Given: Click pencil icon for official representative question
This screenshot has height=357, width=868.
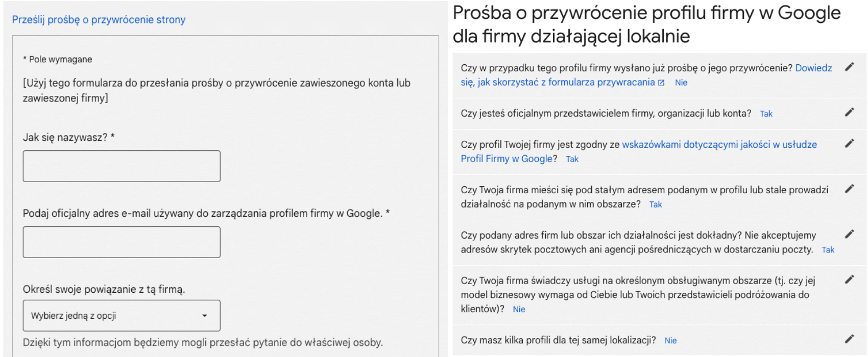Looking at the screenshot, I should coord(849,112).
